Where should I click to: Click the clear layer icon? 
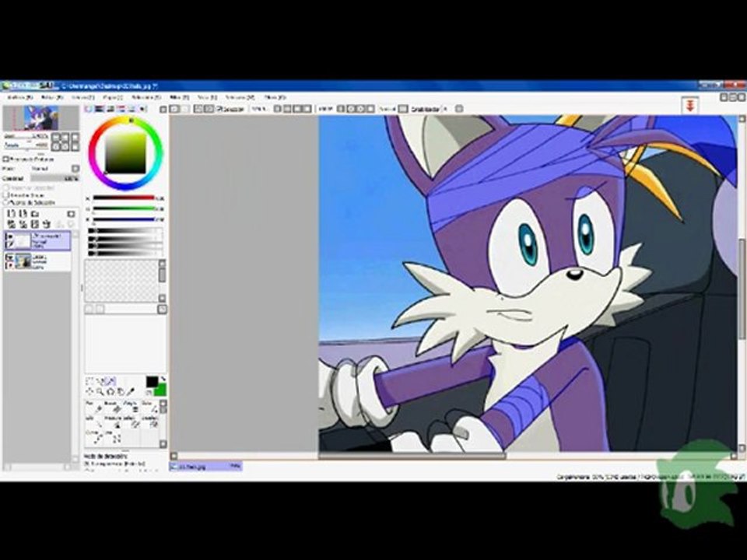[35, 224]
